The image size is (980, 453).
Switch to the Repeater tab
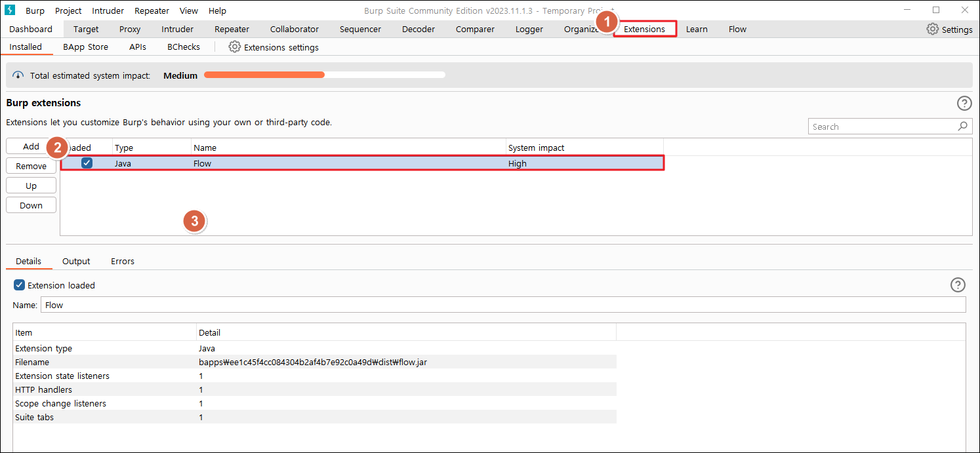(232, 29)
